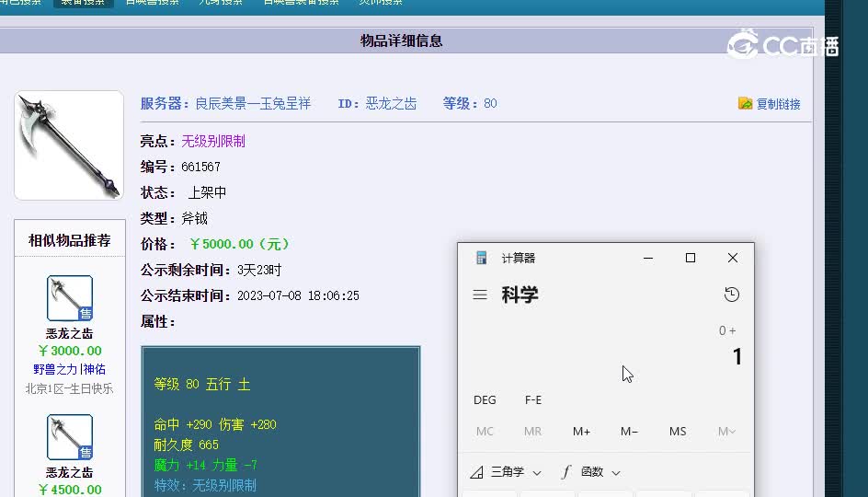Toggle DEG angle unit in Calculator
This screenshot has height=497, width=868.
485,400
